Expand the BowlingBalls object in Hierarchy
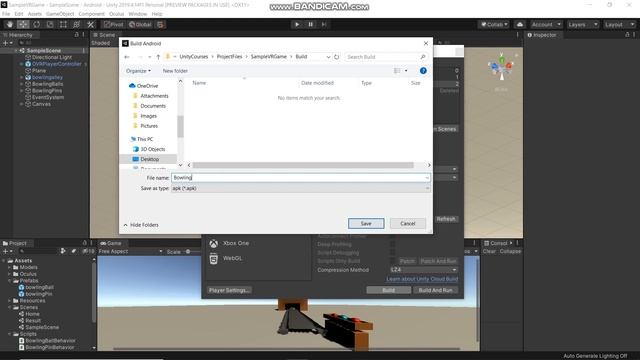The width and height of the screenshot is (640, 360). 22,84
